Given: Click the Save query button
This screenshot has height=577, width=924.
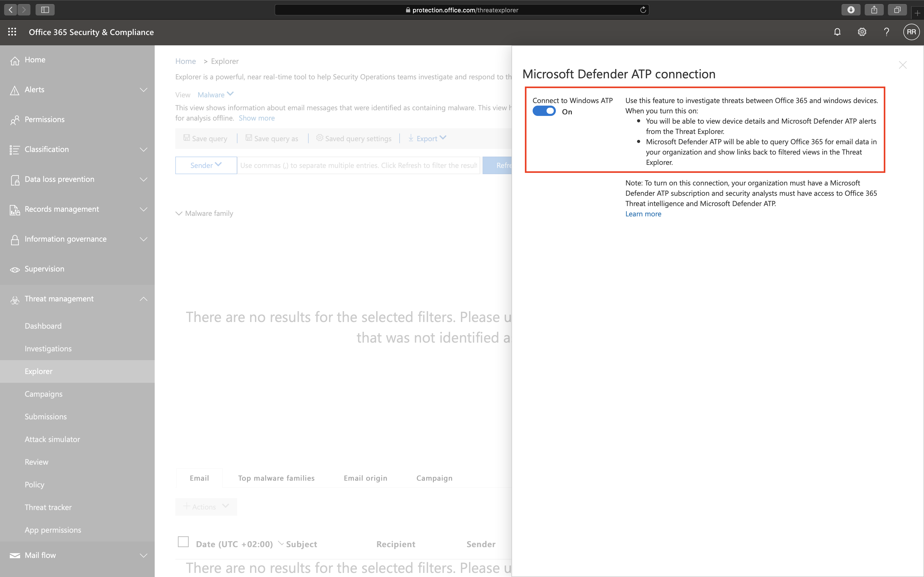Looking at the screenshot, I should (x=205, y=138).
